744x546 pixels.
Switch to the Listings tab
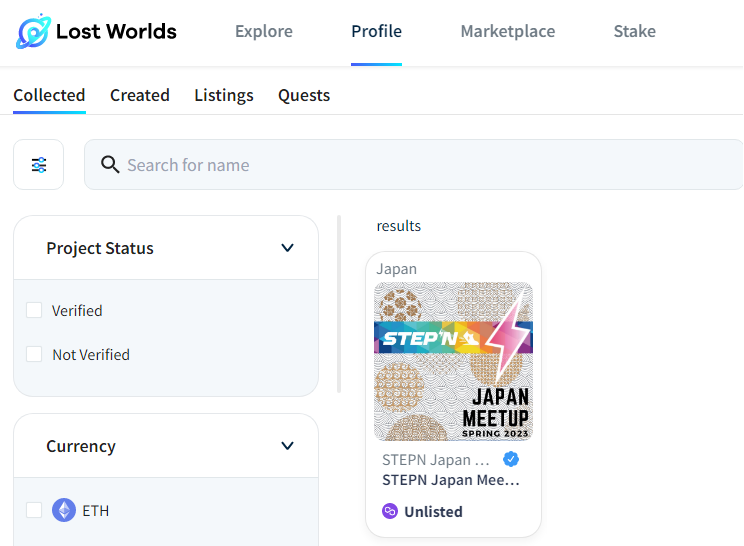pos(224,95)
